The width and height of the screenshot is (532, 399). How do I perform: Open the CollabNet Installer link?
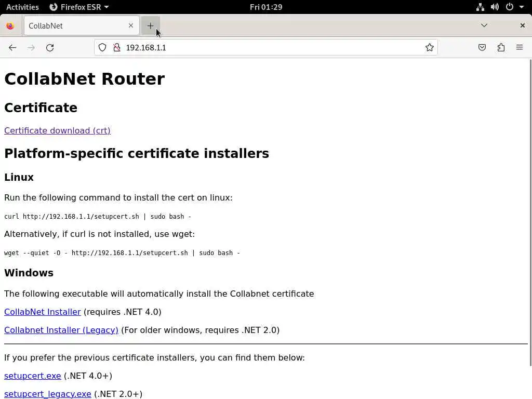(x=43, y=312)
